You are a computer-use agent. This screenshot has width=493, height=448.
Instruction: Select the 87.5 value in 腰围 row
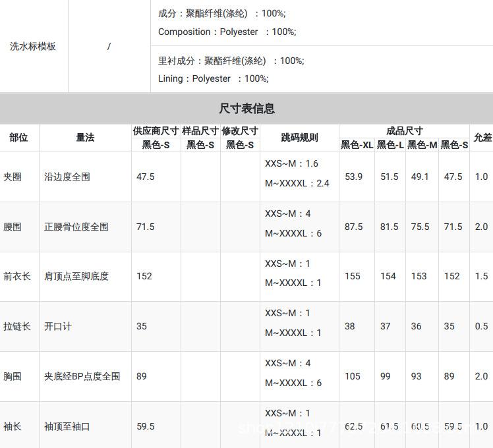point(354,227)
